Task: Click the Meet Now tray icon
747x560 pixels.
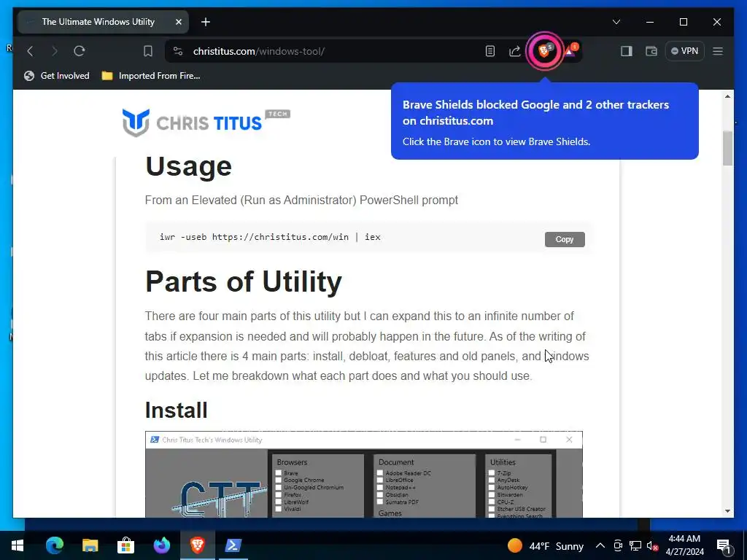Action: click(x=618, y=545)
